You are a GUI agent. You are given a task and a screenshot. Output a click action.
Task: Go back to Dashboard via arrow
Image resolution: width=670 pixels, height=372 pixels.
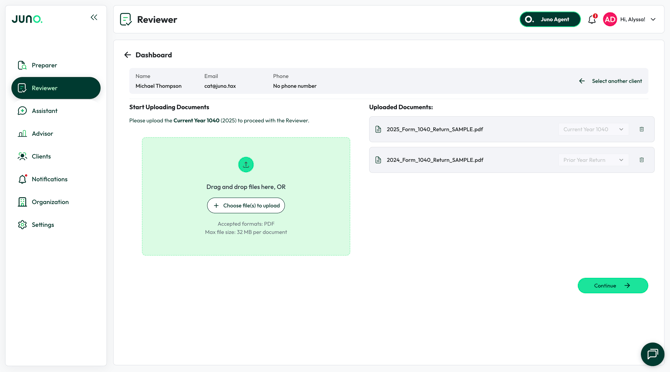coord(127,55)
